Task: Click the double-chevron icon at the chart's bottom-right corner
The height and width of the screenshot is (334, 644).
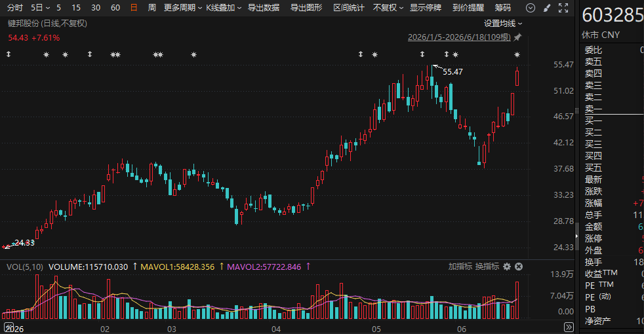Action: tap(569, 327)
